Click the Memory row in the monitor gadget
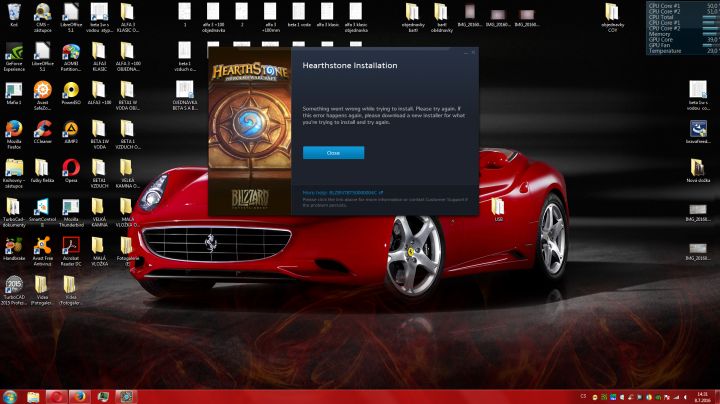720x404 pixels. pos(683,34)
